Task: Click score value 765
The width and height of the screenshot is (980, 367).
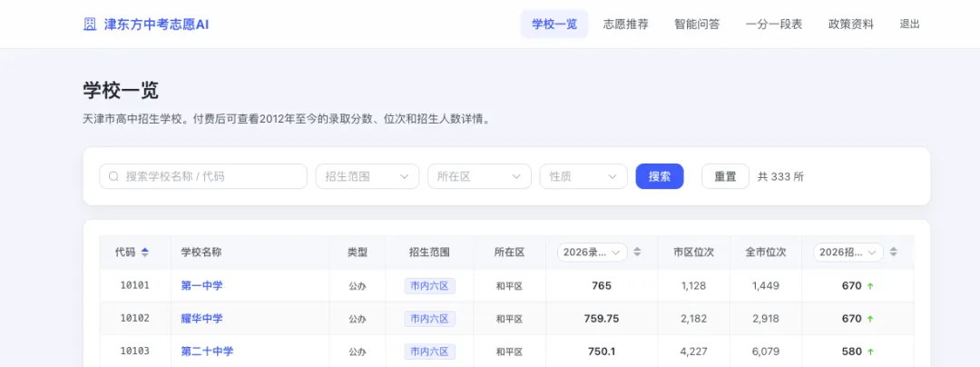Action: (x=602, y=286)
